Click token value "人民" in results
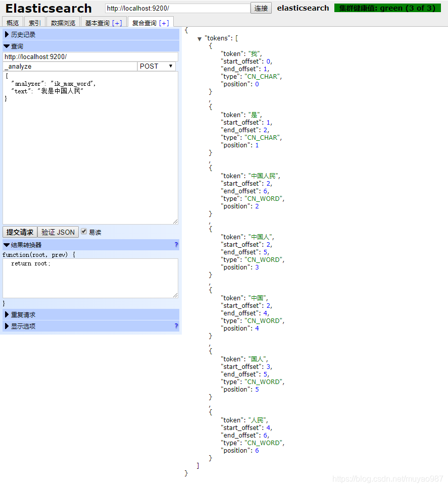The width and height of the screenshot is (448, 488). (258, 420)
